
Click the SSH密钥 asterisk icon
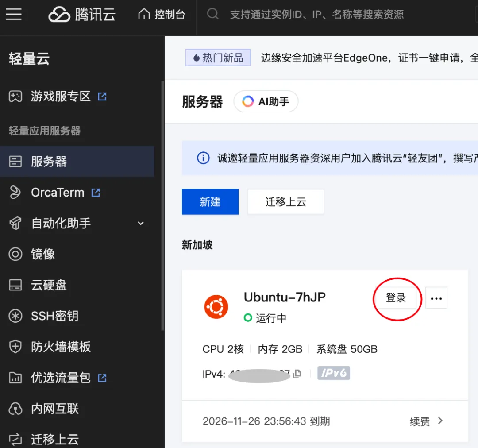point(15,316)
